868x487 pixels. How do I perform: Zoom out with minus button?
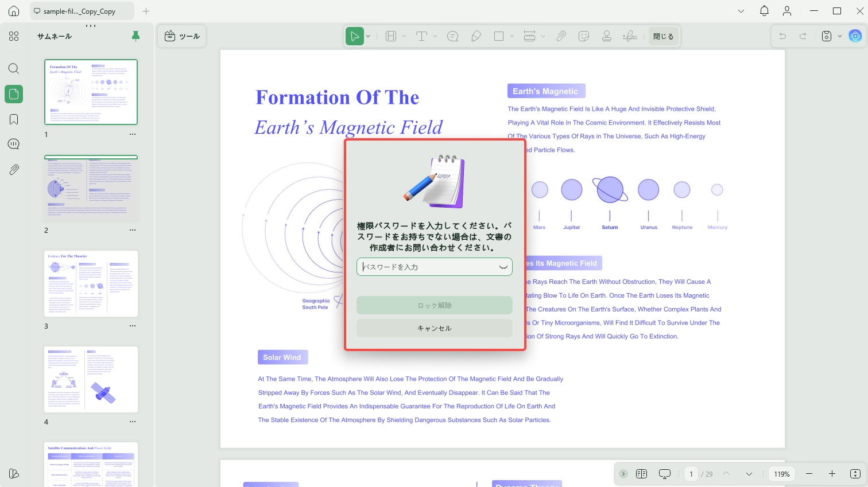[809, 474]
